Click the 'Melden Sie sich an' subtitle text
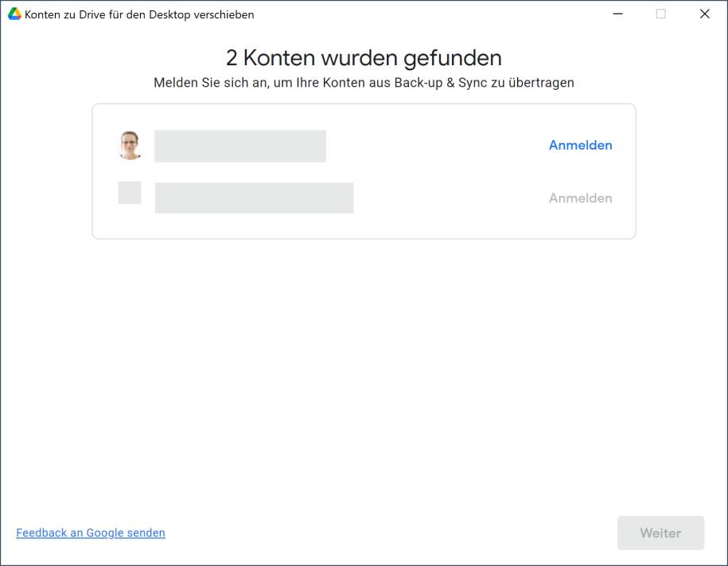 pyautogui.click(x=364, y=83)
